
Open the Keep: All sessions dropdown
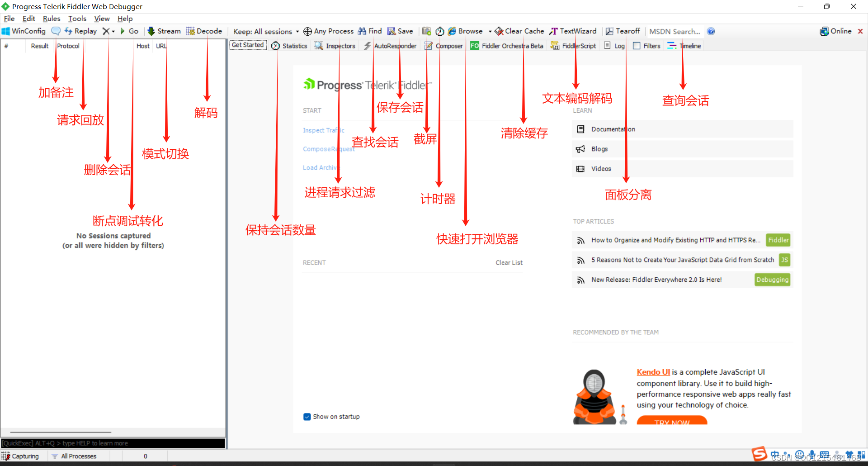point(266,31)
